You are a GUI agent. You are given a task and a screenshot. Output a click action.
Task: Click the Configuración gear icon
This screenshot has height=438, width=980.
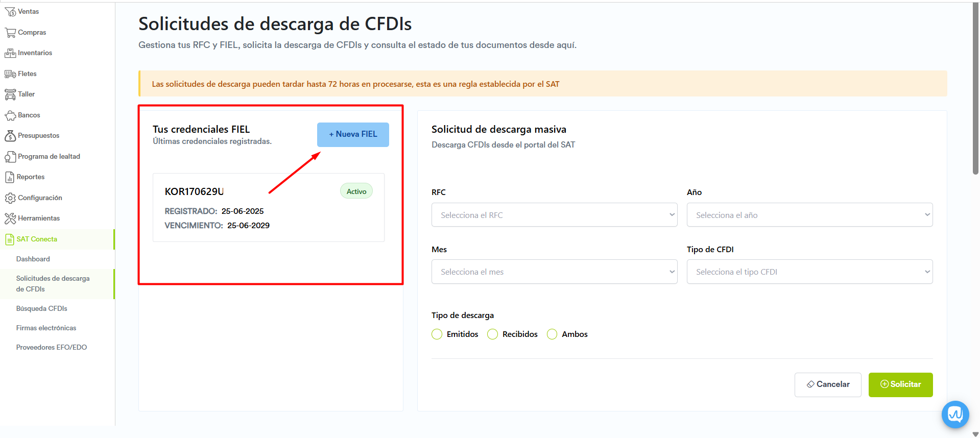[x=10, y=198]
